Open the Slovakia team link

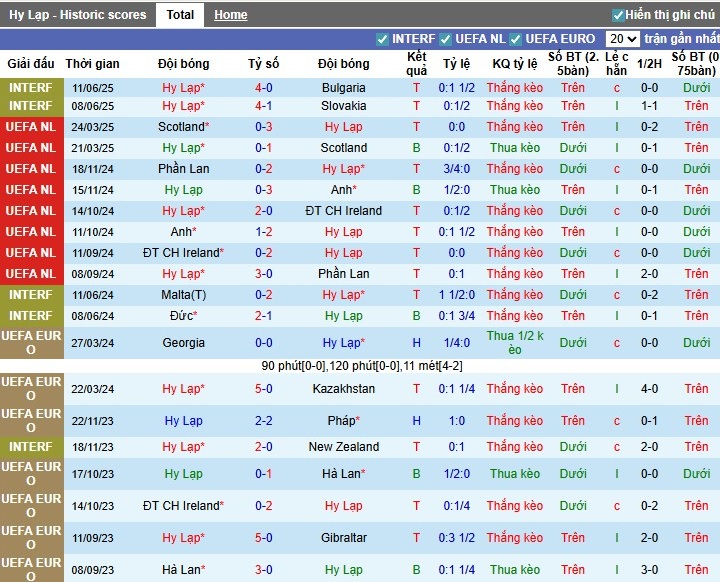(343, 106)
